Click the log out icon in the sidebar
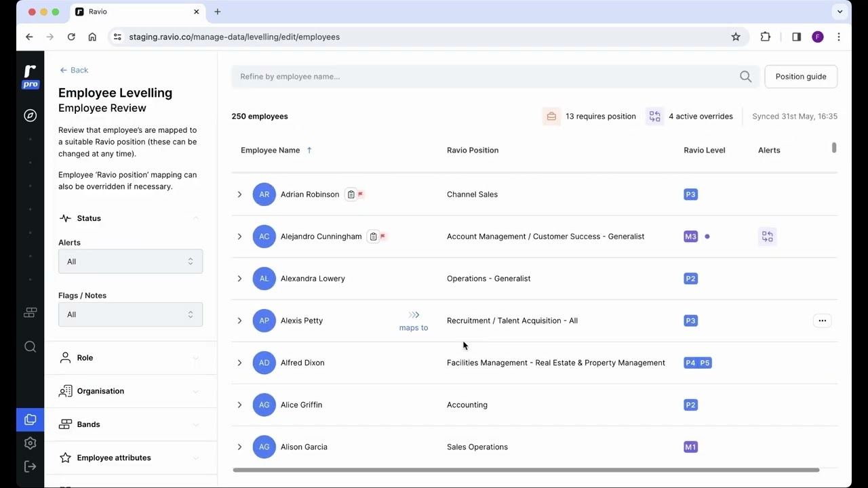Image resolution: width=868 pixels, height=488 pixels. [30, 466]
